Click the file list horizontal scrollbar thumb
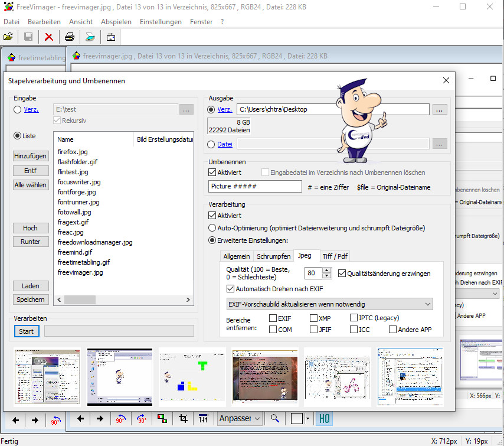504x446 pixels. click(80, 300)
